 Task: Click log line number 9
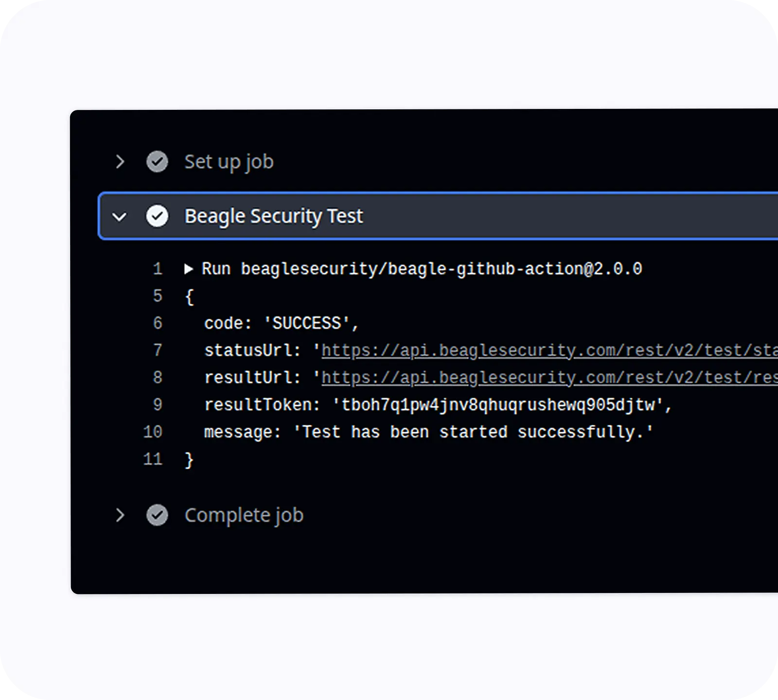point(158,405)
